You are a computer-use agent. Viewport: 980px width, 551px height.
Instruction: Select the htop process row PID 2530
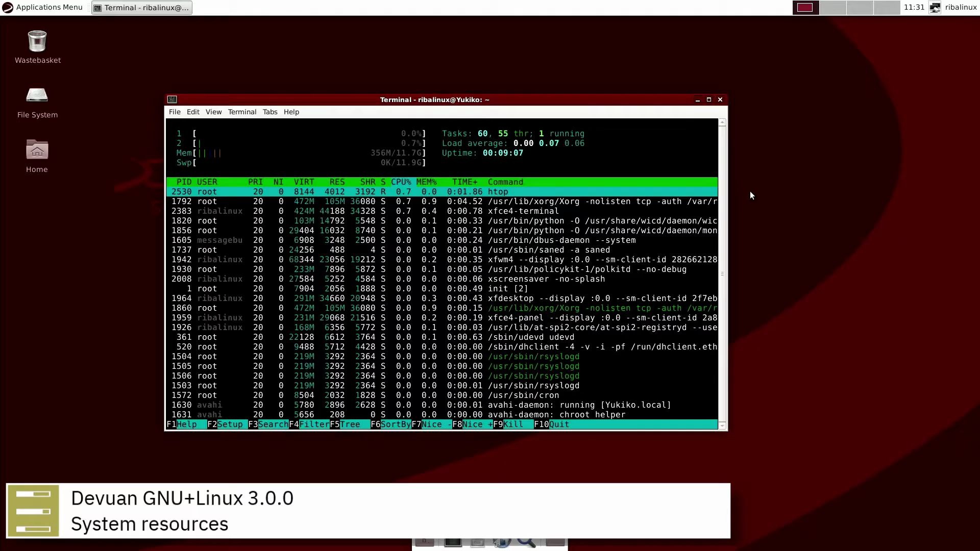coord(442,192)
